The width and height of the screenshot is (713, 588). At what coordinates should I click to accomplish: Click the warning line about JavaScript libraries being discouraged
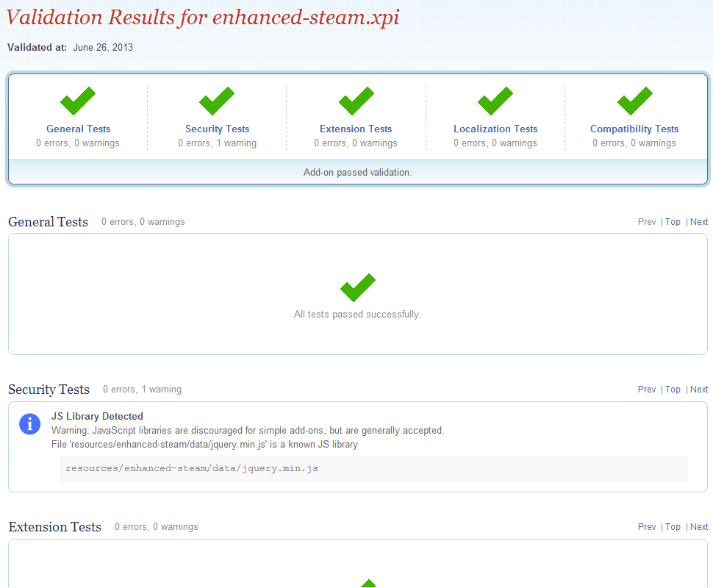click(248, 430)
